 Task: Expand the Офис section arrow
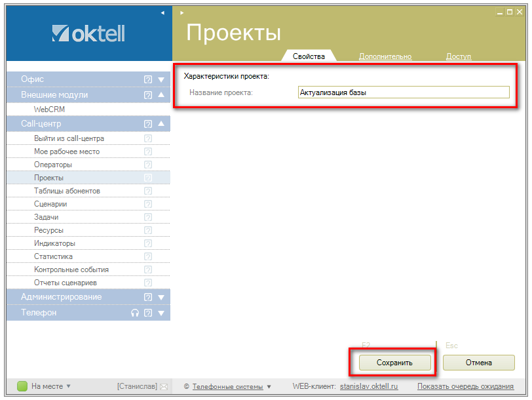tap(161, 79)
